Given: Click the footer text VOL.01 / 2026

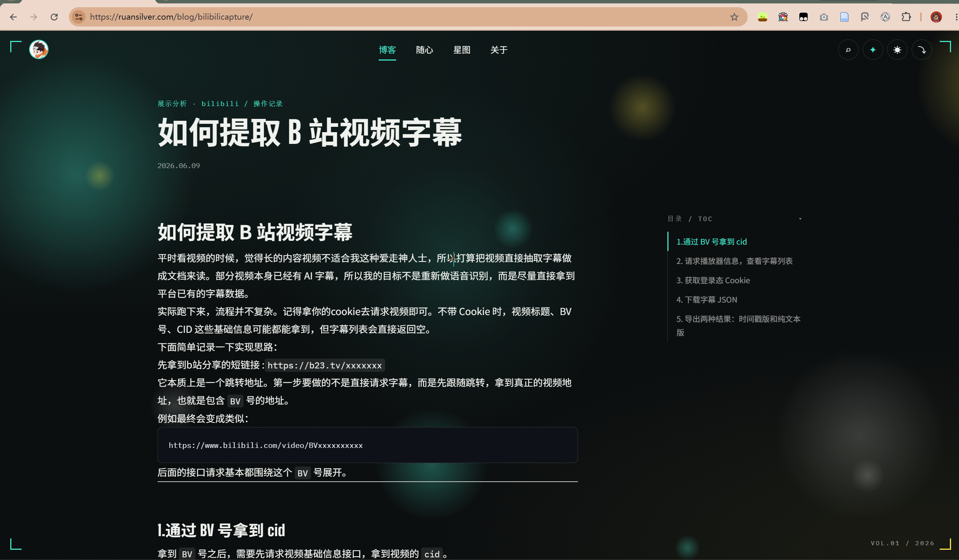Looking at the screenshot, I should click(x=902, y=543).
